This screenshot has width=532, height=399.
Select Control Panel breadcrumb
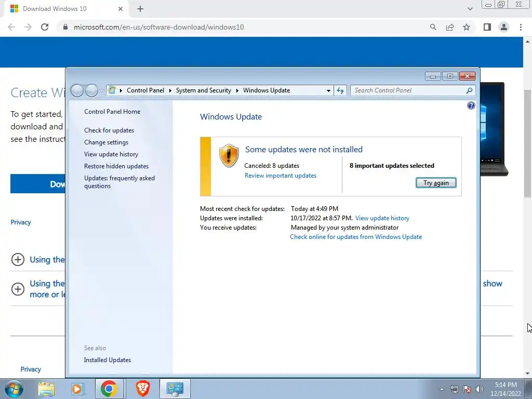coord(145,90)
